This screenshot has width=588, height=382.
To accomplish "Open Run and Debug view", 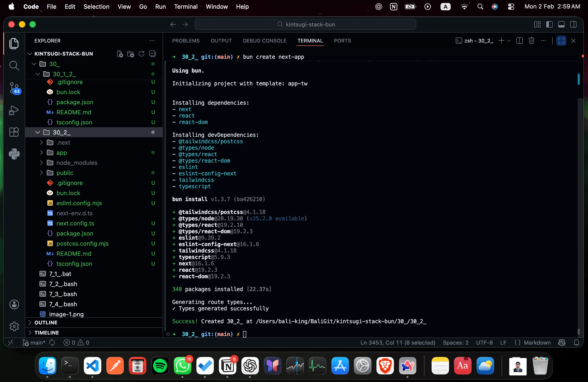I will (x=14, y=110).
